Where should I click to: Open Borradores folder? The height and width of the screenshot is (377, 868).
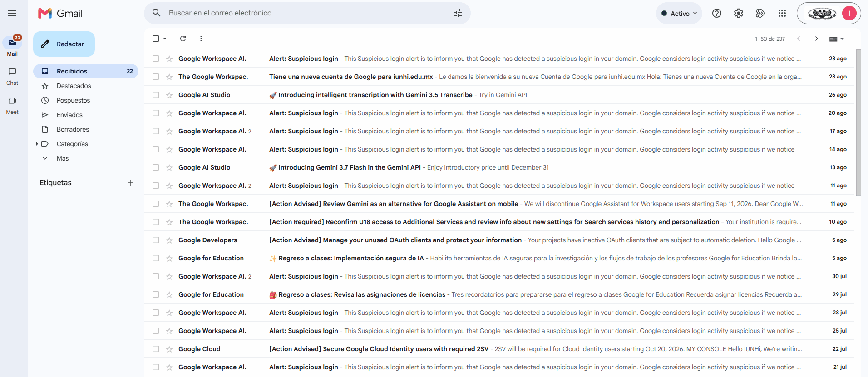coord(86,129)
